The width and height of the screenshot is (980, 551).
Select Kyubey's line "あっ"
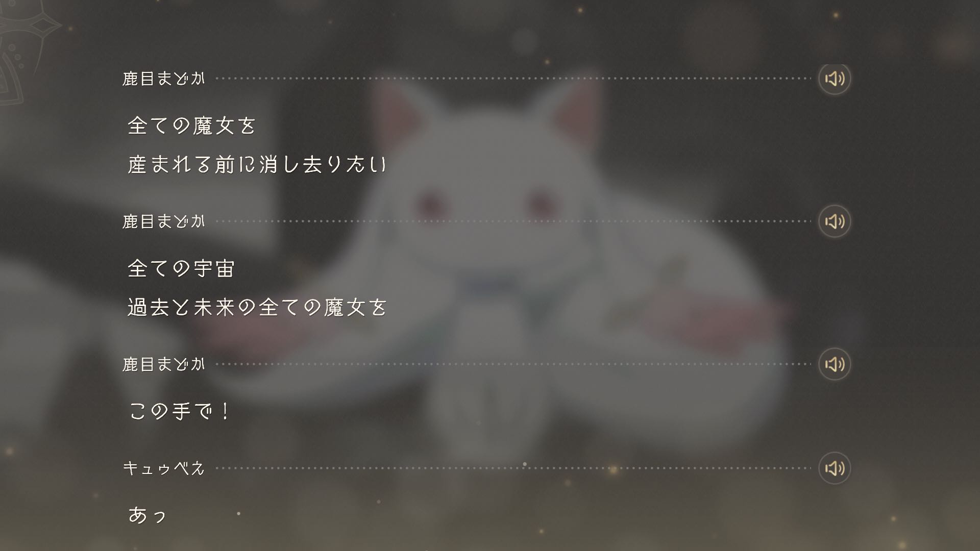(x=147, y=515)
